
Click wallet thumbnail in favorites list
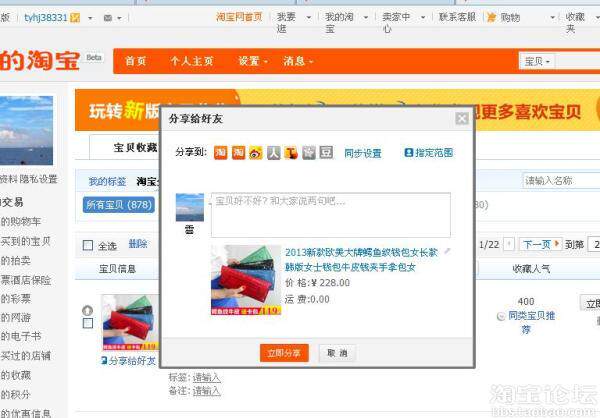(x=130, y=323)
